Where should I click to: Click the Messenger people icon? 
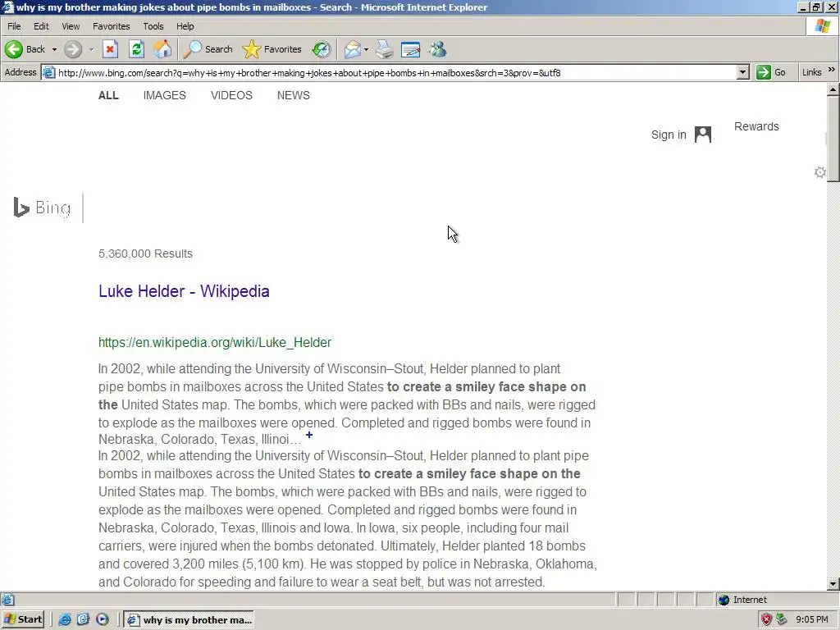point(438,49)
